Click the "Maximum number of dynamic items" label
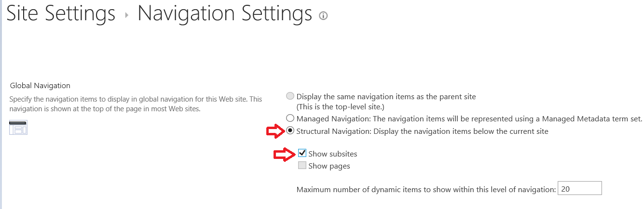The width and height of the screenshot is (644, 209). (x=426, y=189)
